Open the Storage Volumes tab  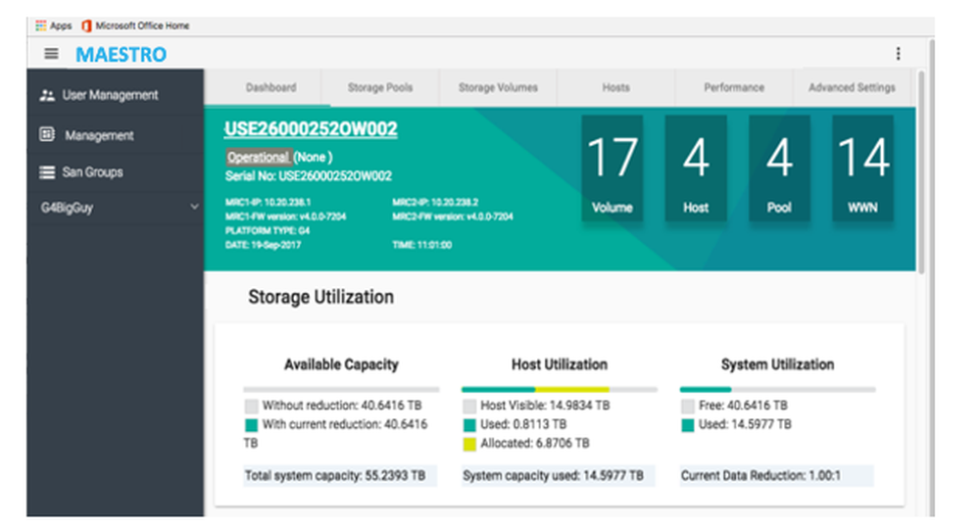pos(498,87)
